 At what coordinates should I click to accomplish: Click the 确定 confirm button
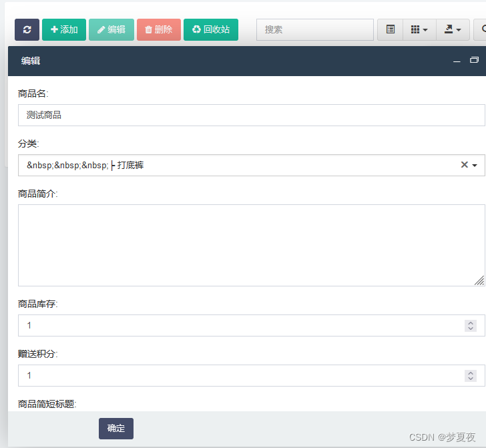[116, 429]
